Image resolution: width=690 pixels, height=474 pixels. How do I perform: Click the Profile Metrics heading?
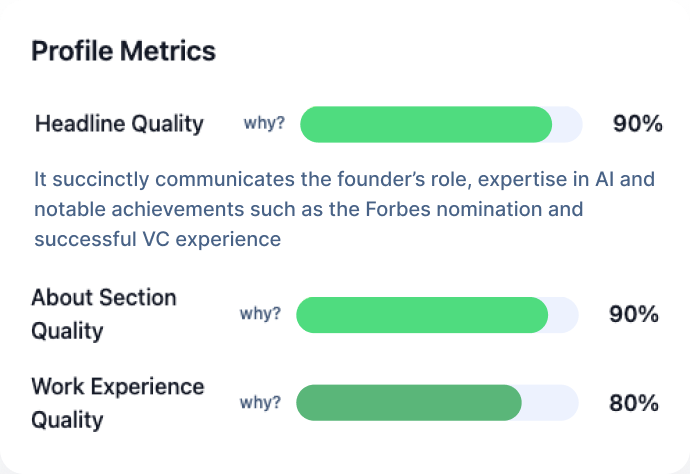pos(123,51)
